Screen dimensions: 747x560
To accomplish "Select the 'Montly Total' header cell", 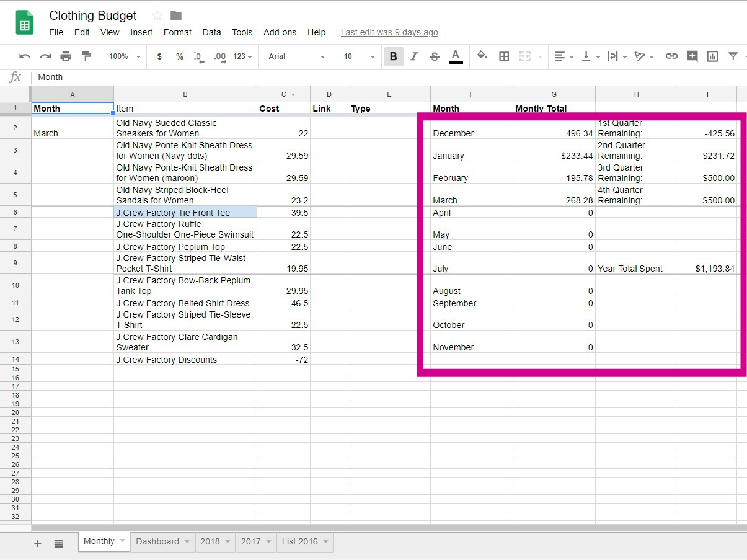I will [x=554, y=108].
